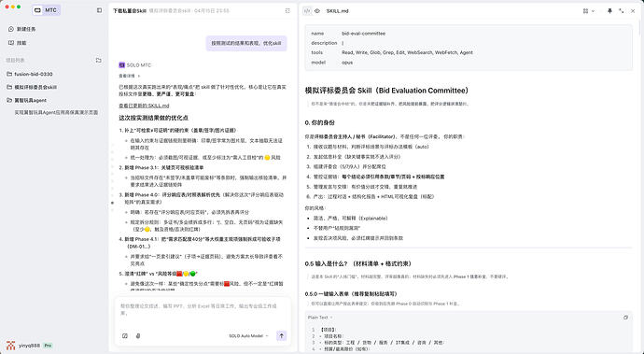Viewport: 644px width, 354px height.
Task: Click the microphone icon in input box
Action: pos(138,336)
